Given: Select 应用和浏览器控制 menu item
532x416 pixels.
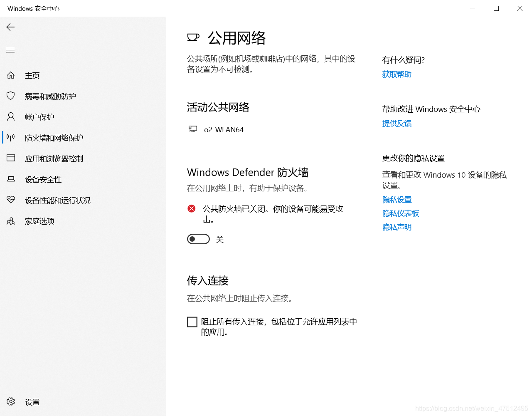Looking at the screenshot, I should click(x=54, y=158).
